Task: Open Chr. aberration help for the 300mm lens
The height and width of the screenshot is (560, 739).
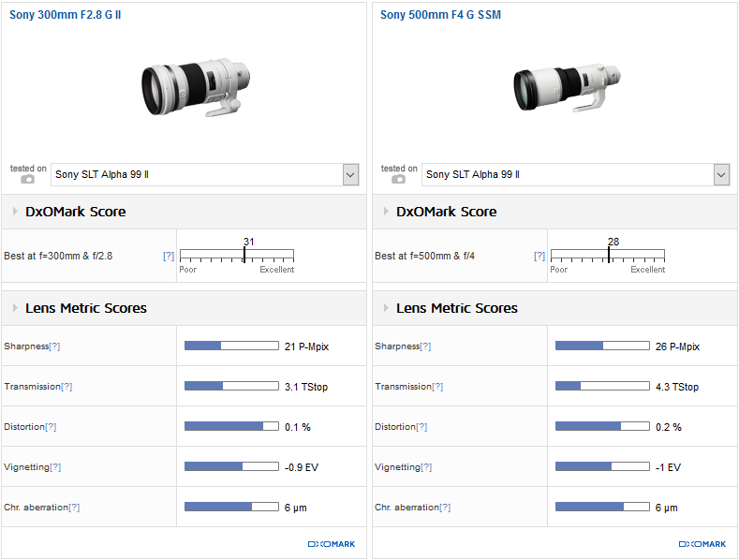Action: click(74, 508)
